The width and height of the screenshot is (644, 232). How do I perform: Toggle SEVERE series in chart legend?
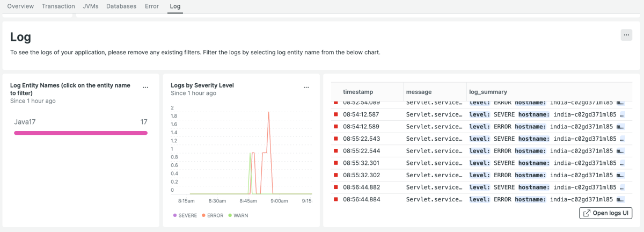click(185, 215)
